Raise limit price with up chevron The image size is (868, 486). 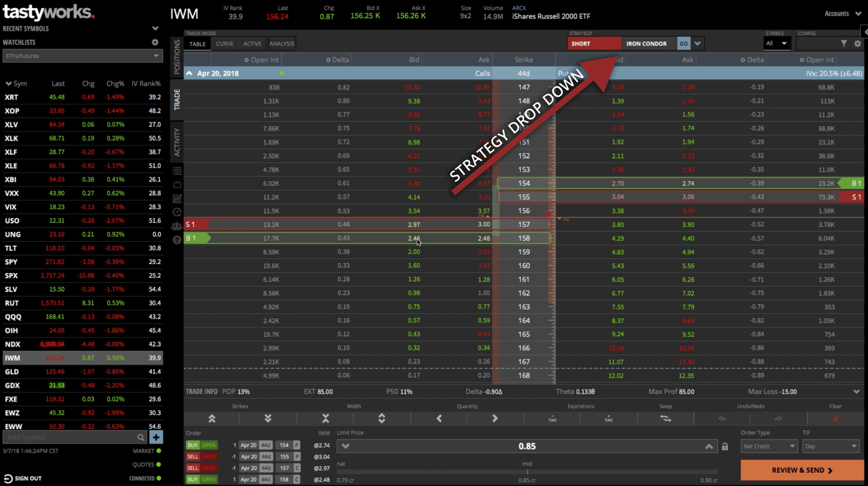709,446
